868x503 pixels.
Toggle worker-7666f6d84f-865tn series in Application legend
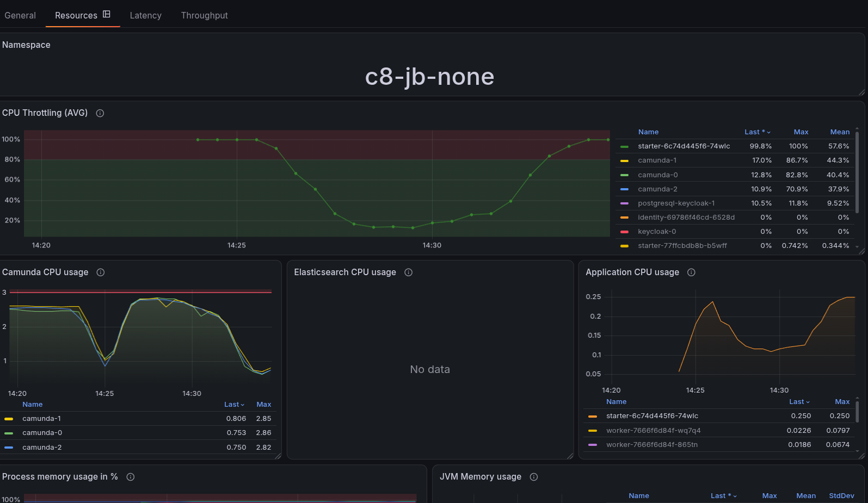click(x=652, y=445)
